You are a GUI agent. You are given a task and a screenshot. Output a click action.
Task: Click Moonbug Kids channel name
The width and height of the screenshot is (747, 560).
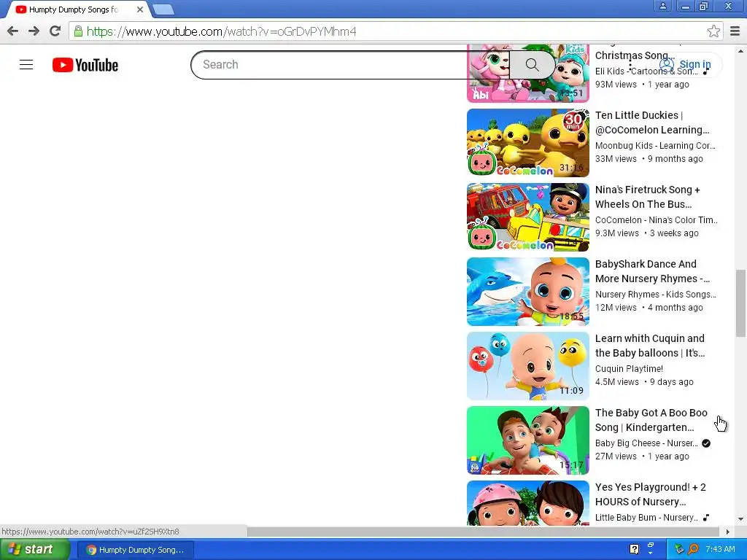pyautogui.click(x=655, y=146)
